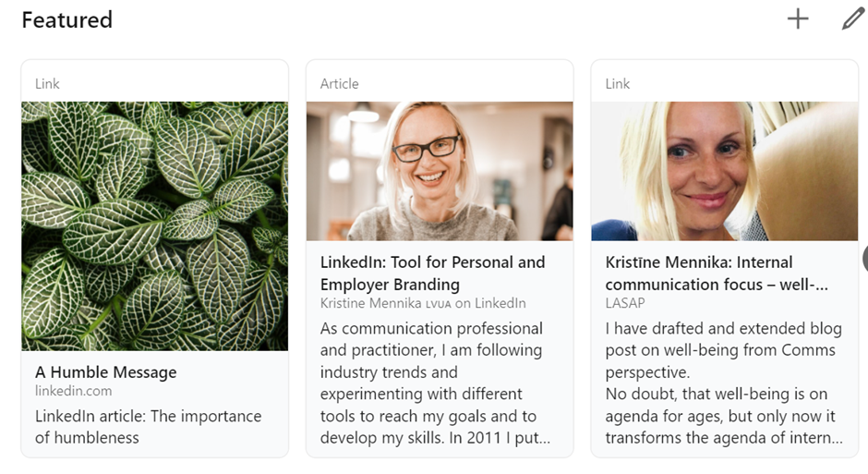Click the plus icon to add featured item
This screenshot has height=474, width=868.
click(798, 19)
